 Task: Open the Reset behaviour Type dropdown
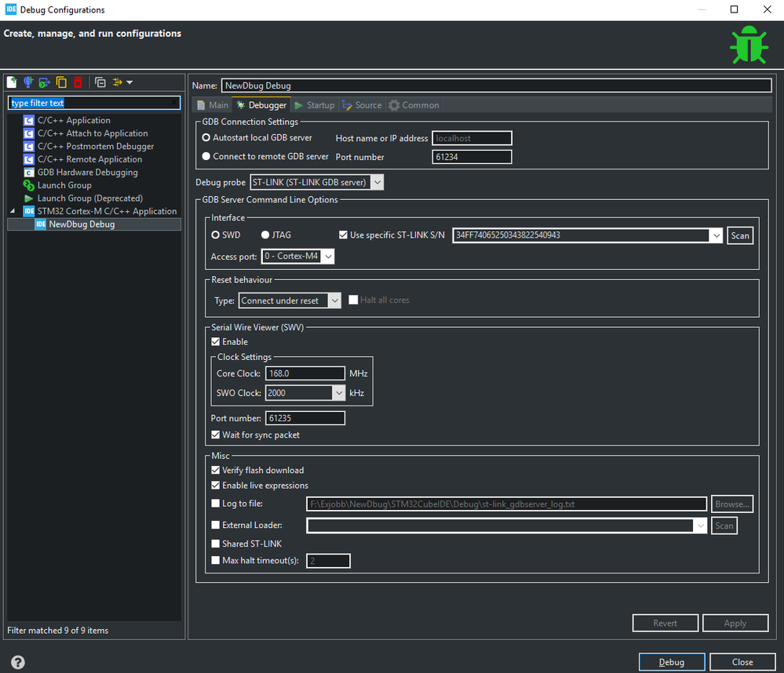click(x=334, y=300)
